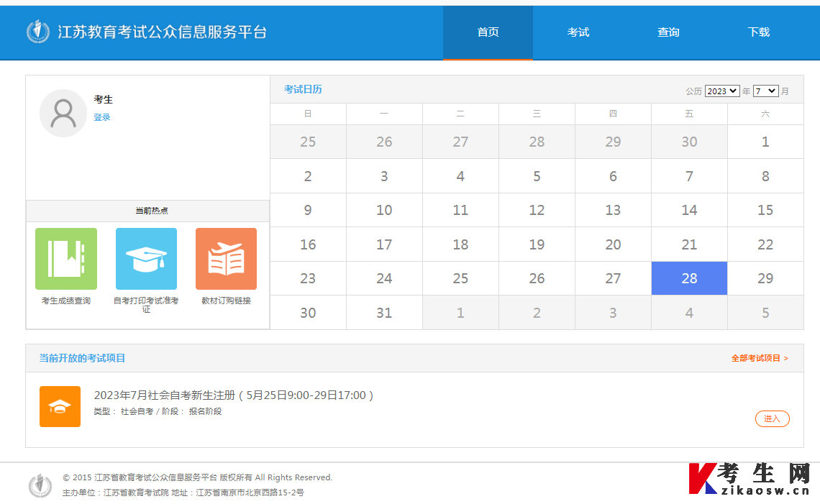Select calendar date 7
Screen dimensions: 820x504
pyautogui.click(x=689, y=176)
